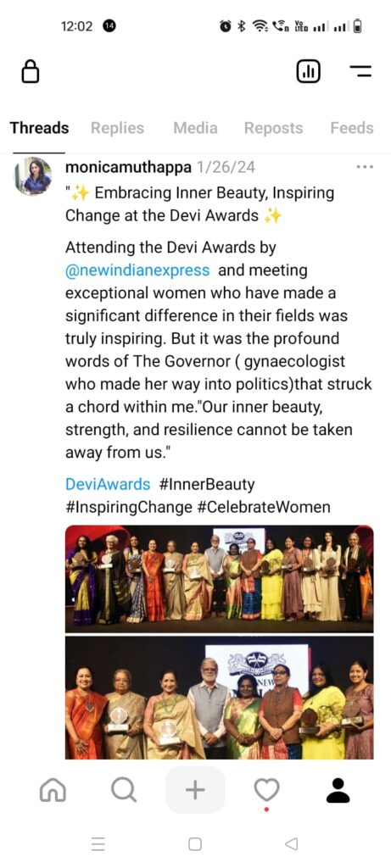The width and height of the screenshot is (391, 868).
Task: Open the two-line settings menu icon
Action: click(360, 71)
